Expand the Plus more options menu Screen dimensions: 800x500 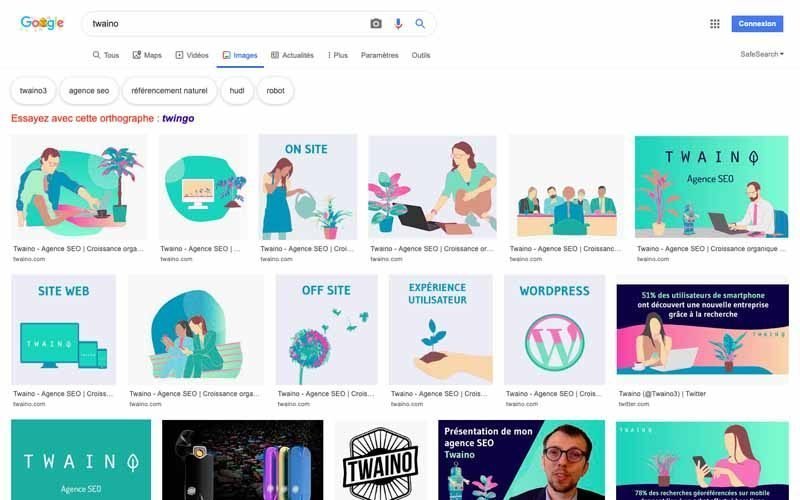[338, 55]
